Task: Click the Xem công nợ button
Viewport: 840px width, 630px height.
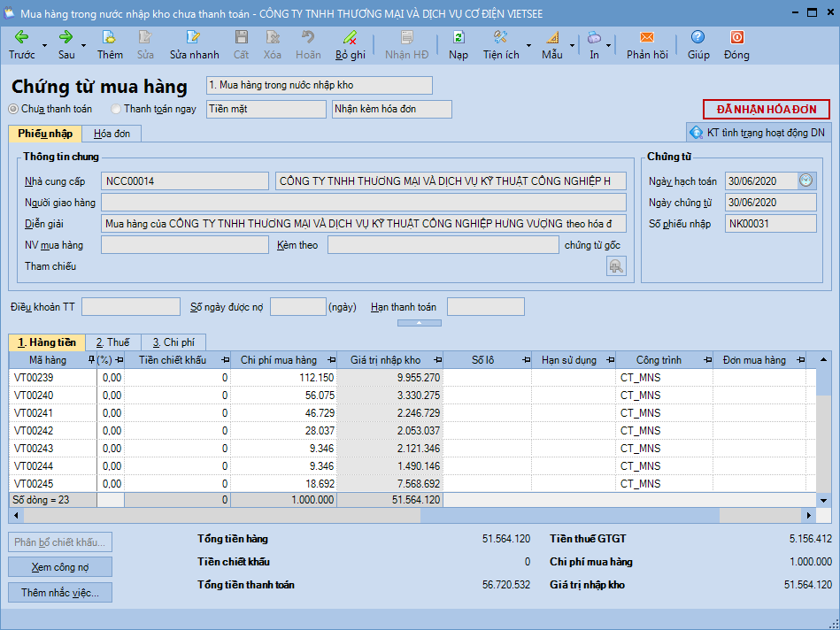Action: pos(60,566)
